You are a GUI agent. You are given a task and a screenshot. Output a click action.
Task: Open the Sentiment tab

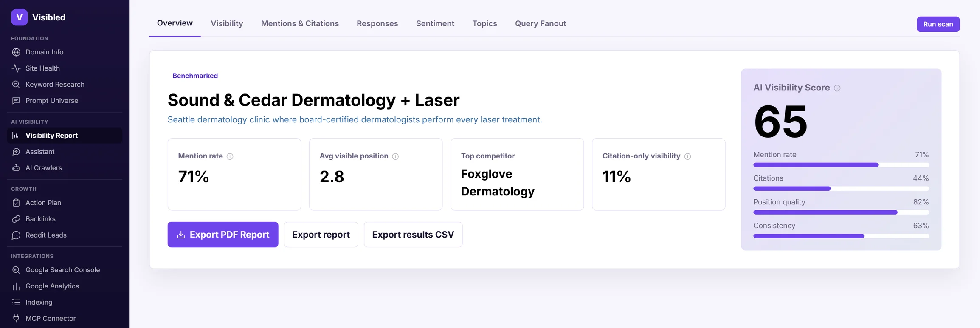[435, 23]
